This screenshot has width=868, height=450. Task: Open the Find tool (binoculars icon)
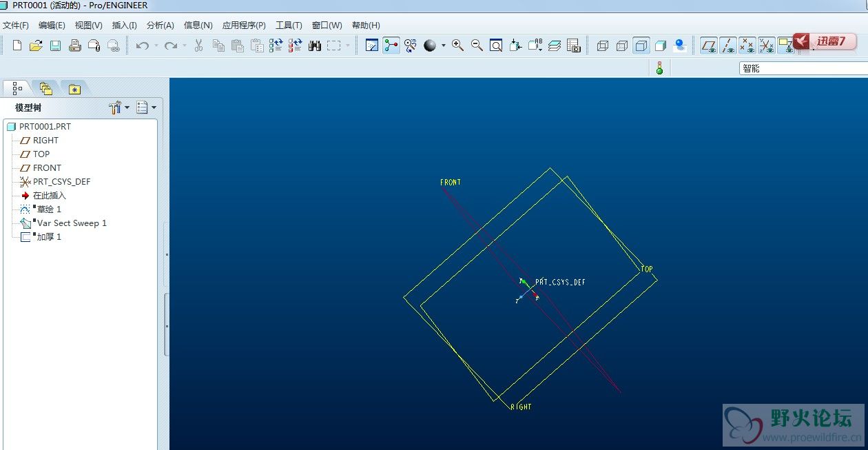(x=315, y=45)
